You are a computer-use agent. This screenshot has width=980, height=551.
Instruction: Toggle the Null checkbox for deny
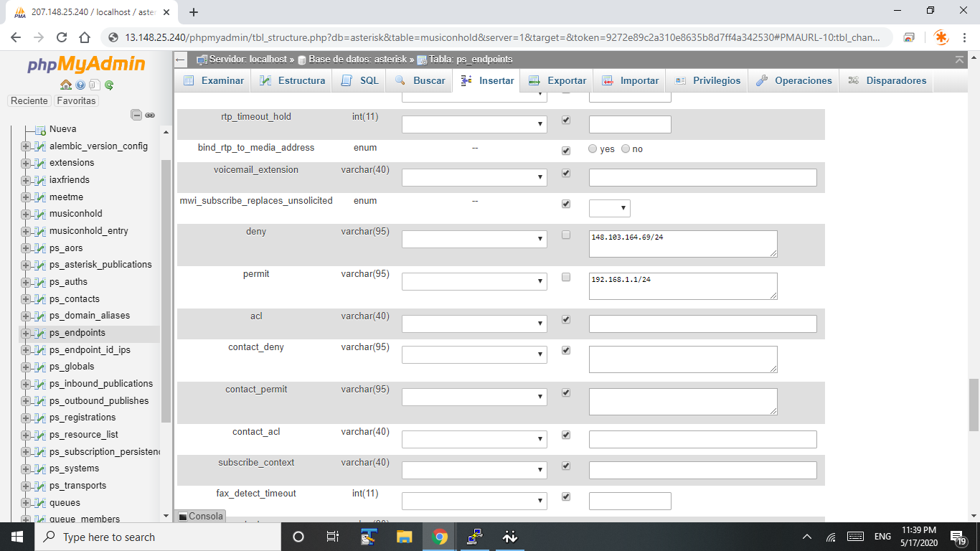(x=566, y=235)
